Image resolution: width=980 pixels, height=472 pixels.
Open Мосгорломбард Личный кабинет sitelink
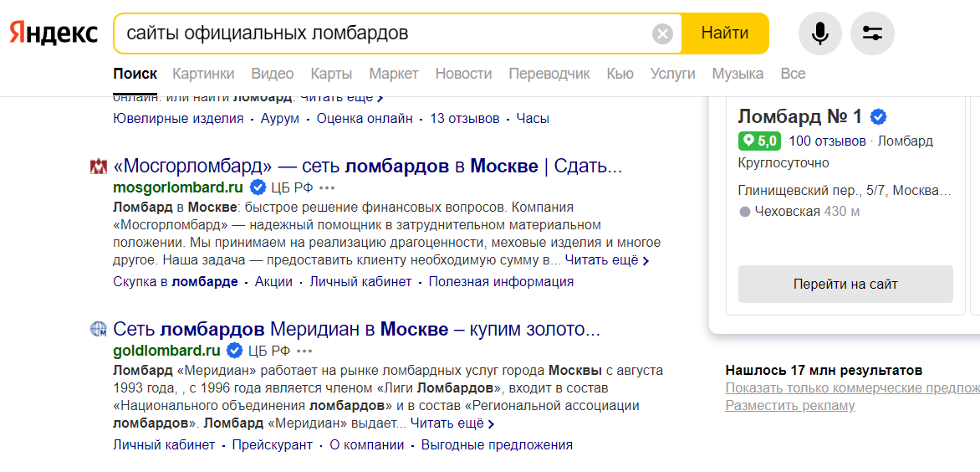[x=360, y=282]
